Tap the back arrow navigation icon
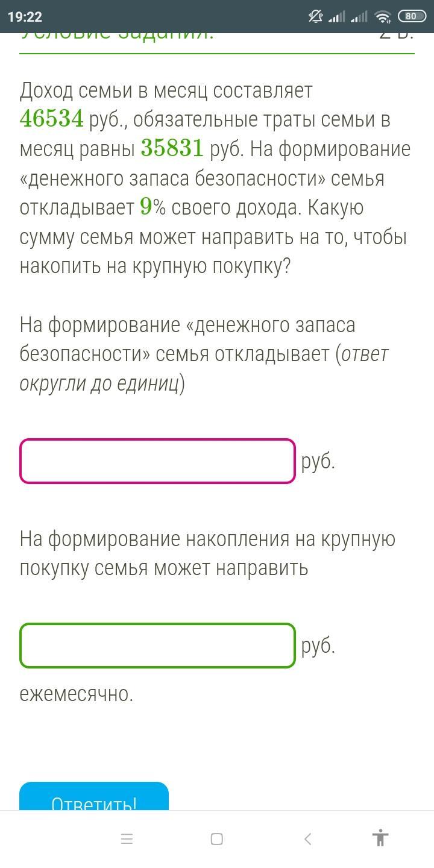Screen dimensions: 434x868 (307, 838)
